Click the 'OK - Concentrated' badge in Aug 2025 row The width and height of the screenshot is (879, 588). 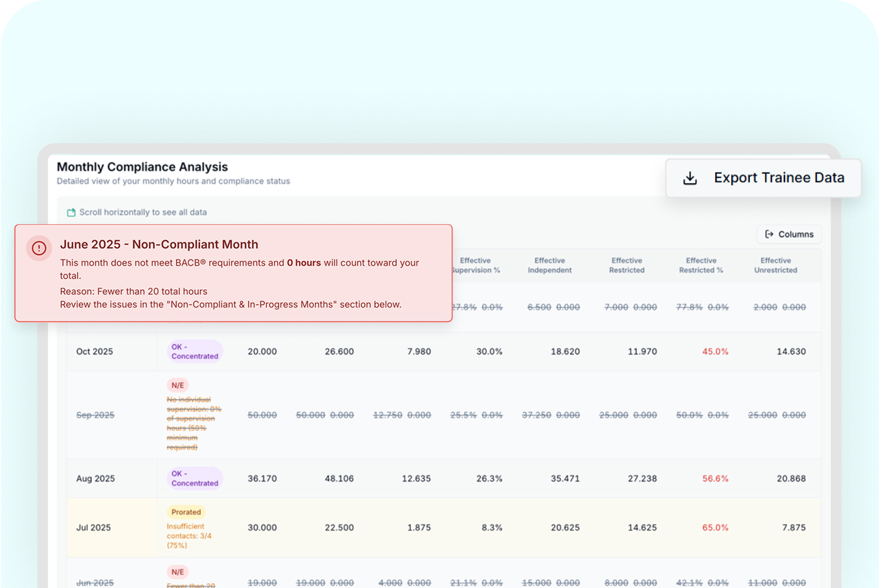[195, 478]
